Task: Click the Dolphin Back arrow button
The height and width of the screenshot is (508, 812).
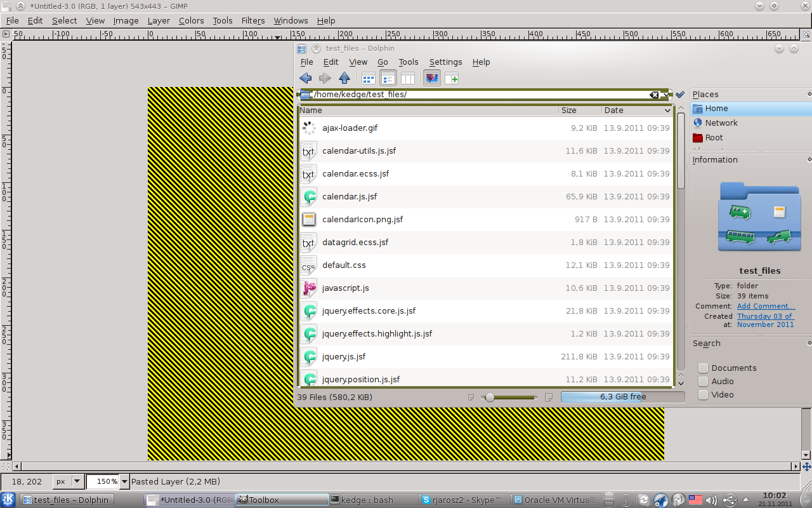Action: pos(306,78)
